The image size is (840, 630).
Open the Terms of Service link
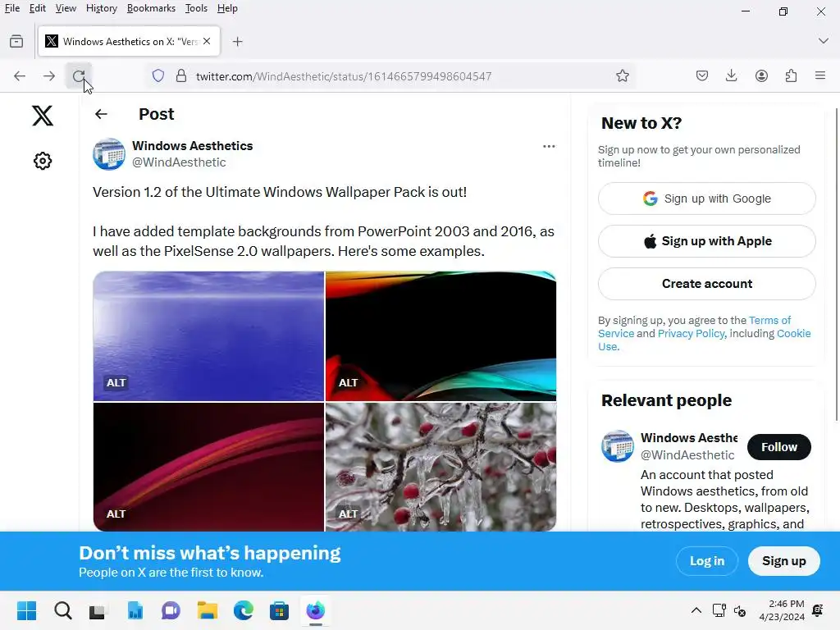(769, 321)
